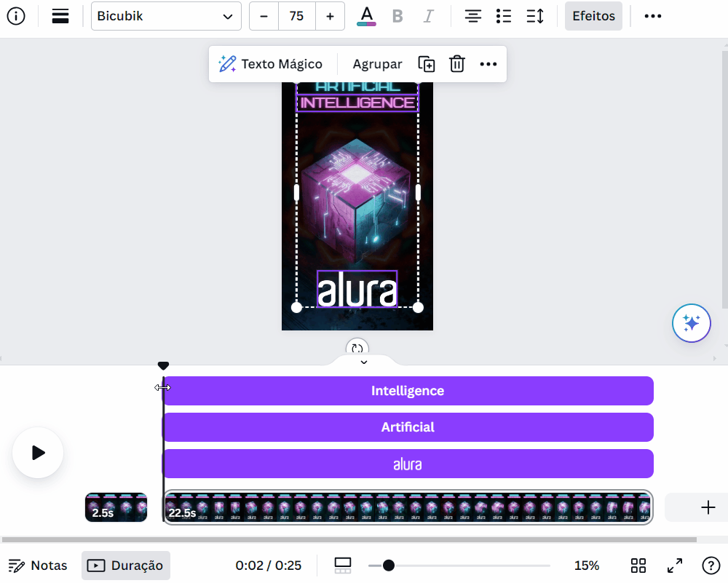Open the line style menu icon
Viewport: 728px width, 583px height.
[60, 16]
